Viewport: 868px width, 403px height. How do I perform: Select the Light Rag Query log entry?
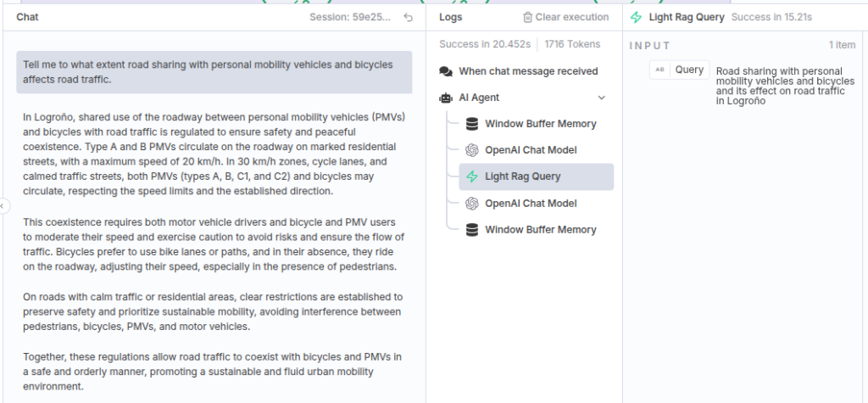click(x=536, y=176)
